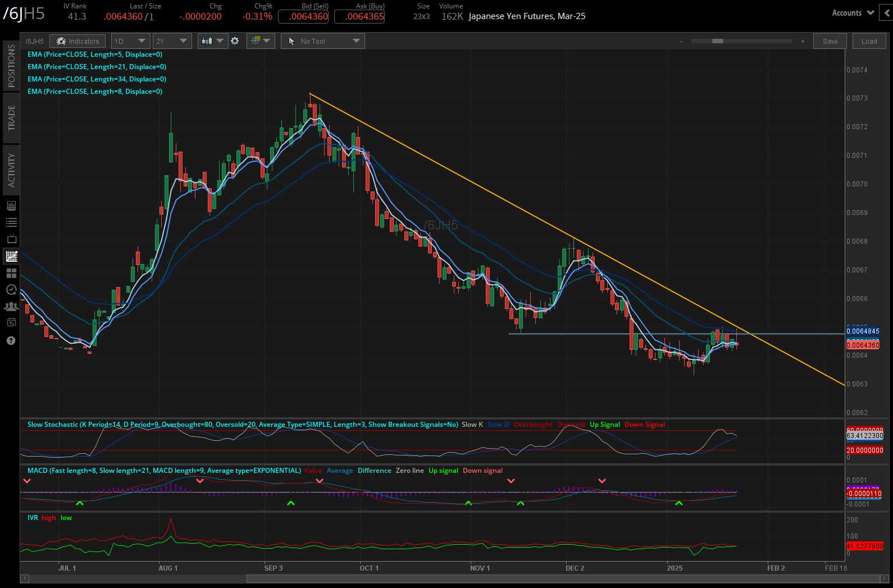Switch to the TRADE side tab
This screenshot has height=588, width=893.
point(11,117)
